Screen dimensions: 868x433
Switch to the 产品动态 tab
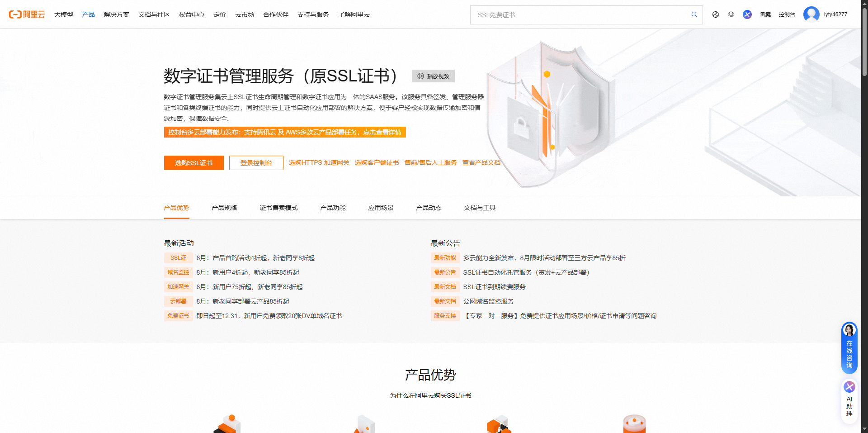pos(429,208)
